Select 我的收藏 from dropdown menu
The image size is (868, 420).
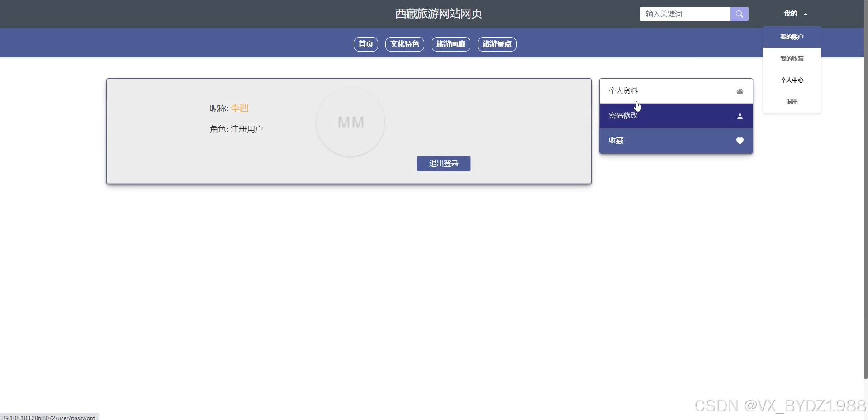click(x=792, y=59)
